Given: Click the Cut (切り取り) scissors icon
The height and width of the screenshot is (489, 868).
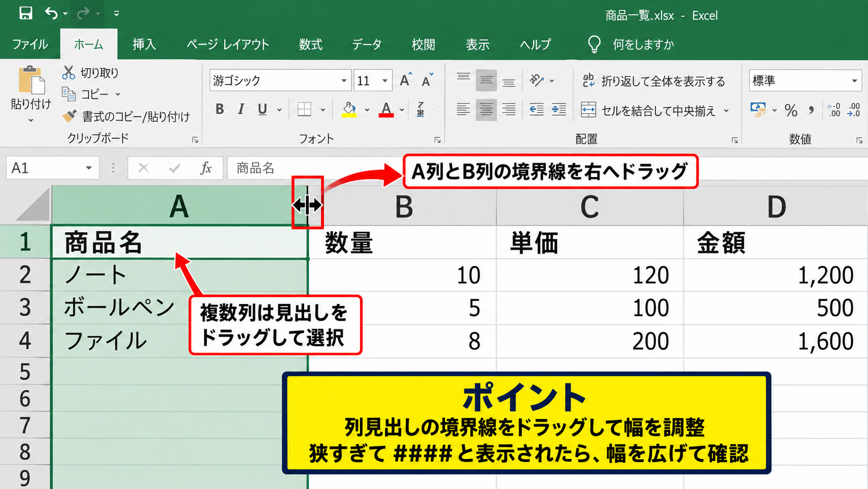Looking at the screenshot, I should tap(69, 72).
